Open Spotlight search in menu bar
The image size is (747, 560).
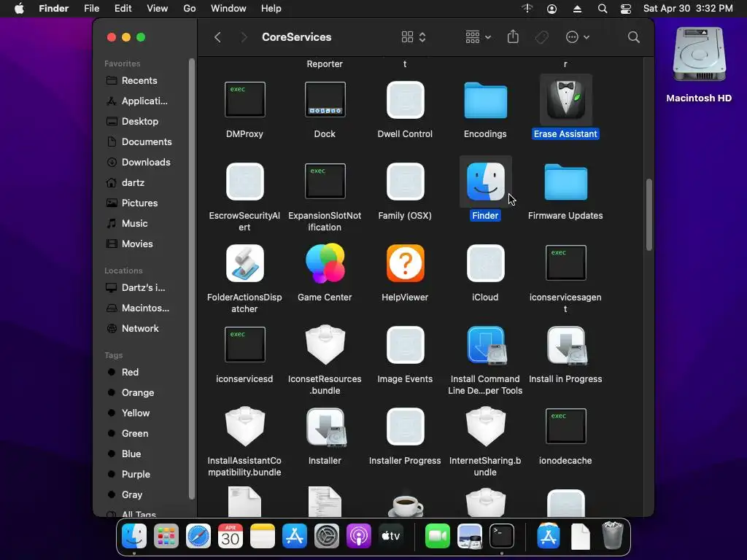point(602,9)
